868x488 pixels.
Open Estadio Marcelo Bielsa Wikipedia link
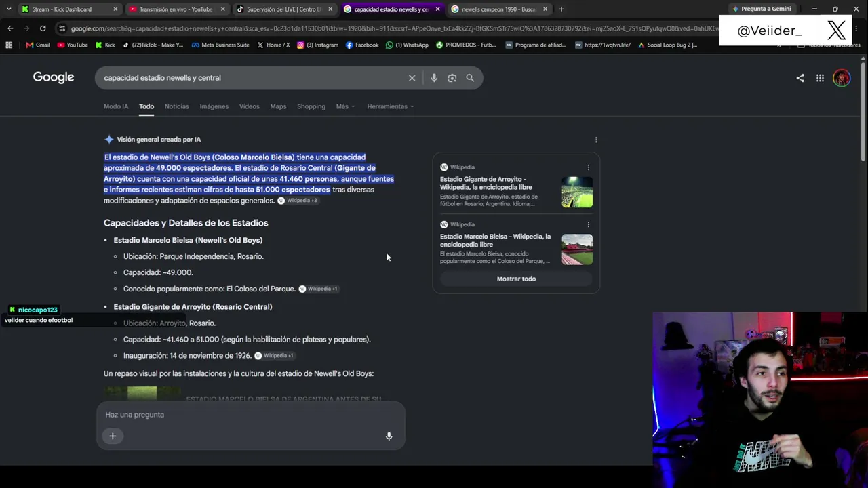click(x=495, y=240)
